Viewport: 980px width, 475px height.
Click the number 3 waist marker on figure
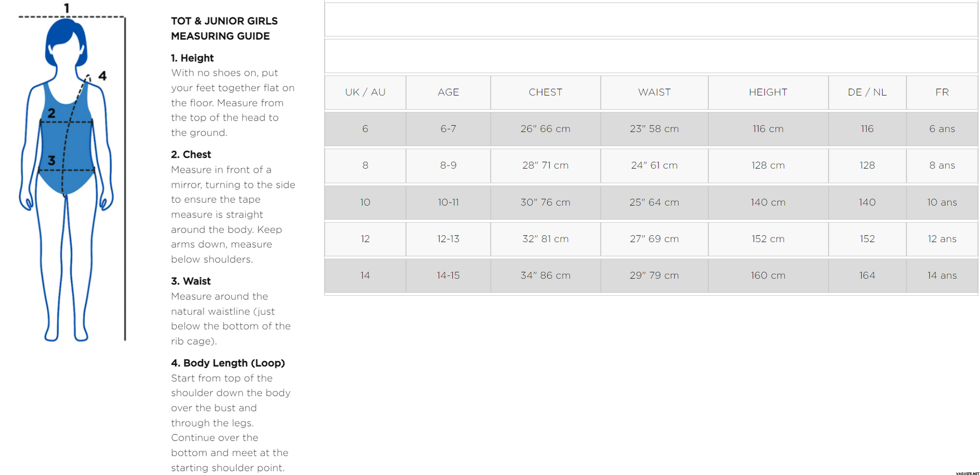52,160
